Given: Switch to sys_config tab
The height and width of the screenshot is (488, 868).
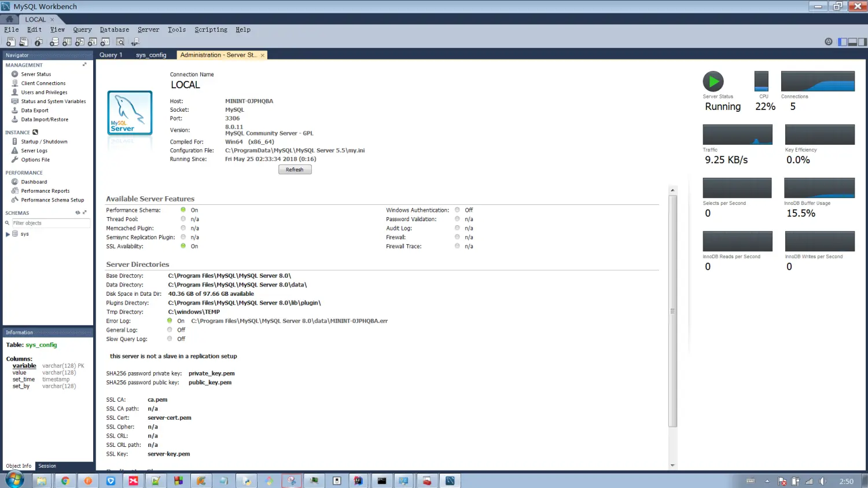Looking at the screenshot, I should point(151,55).
